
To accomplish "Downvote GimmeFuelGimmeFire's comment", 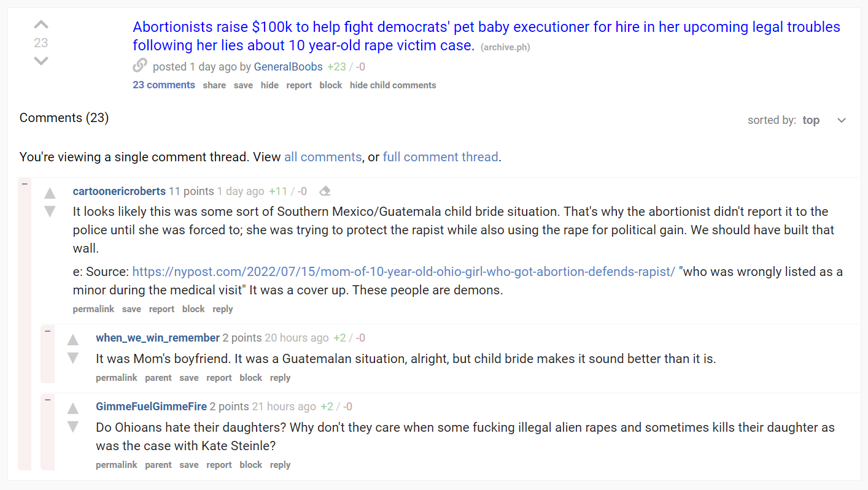I will point(73,427).
